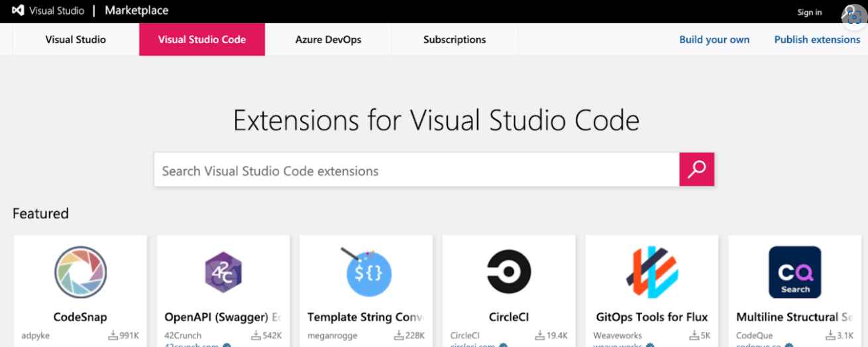Switch to the Visual Studio tab
868x347 pixels.
point(76,39)
